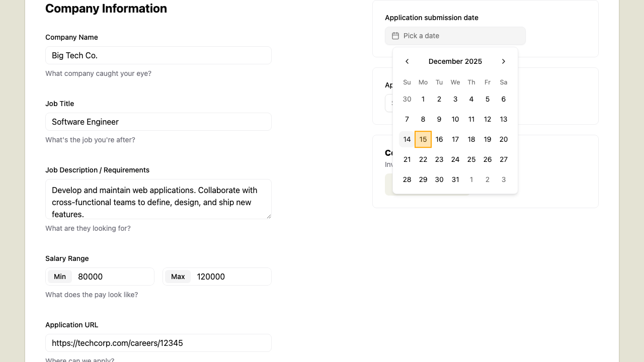Select the grayed-out November 30 date

[x=407, y=99]
